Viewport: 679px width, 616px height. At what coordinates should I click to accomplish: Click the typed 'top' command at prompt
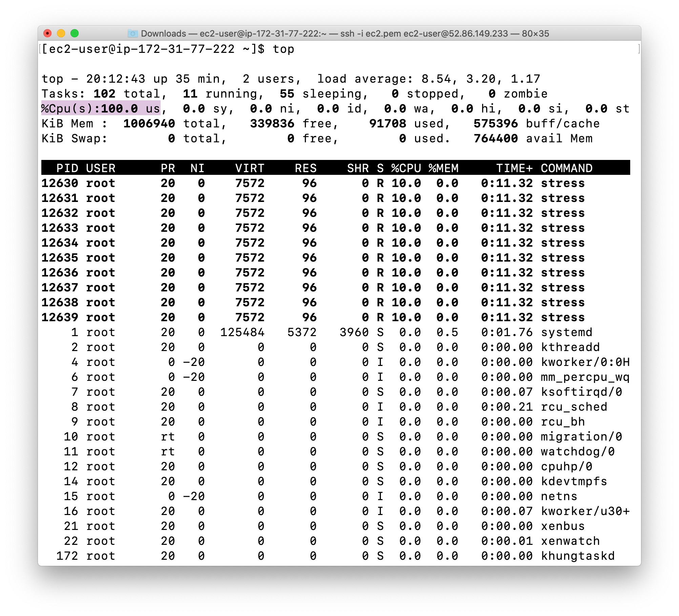pyautogui.click(x=283, y=49)
